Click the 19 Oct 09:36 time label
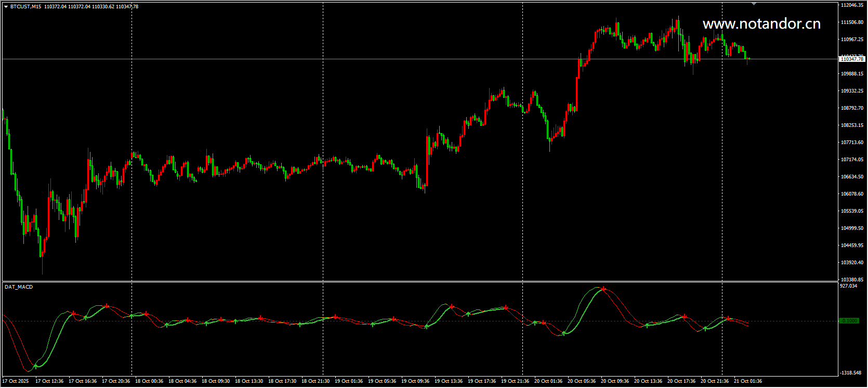Viewport: 868px width, 388px height. click(415, 381)
